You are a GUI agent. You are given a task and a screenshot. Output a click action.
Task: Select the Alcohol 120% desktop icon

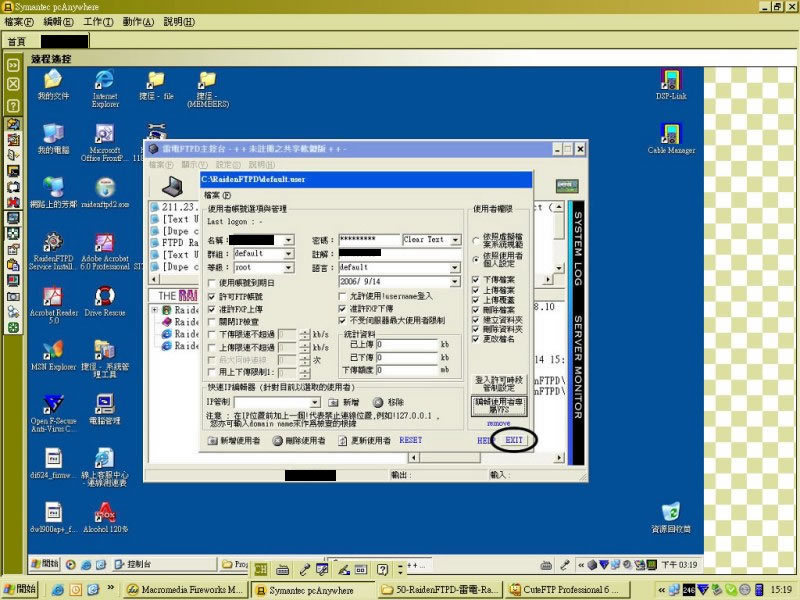[x=105, y=517]
